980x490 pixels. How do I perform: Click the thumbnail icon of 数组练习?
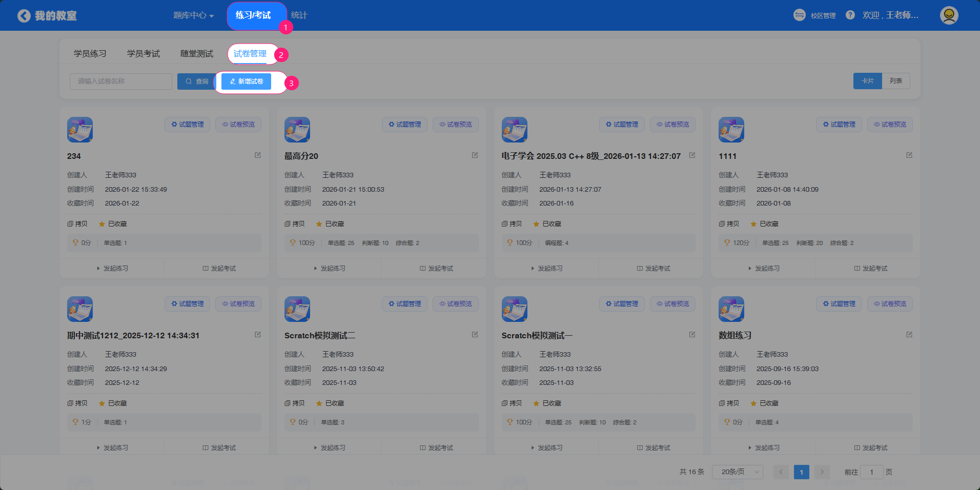pos(731,309)
